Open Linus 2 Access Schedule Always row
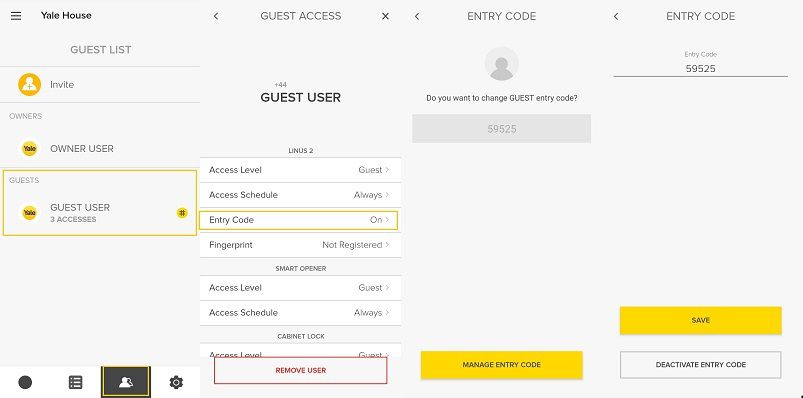The height and width of the screenshot is (398, 803). [301, 195]
